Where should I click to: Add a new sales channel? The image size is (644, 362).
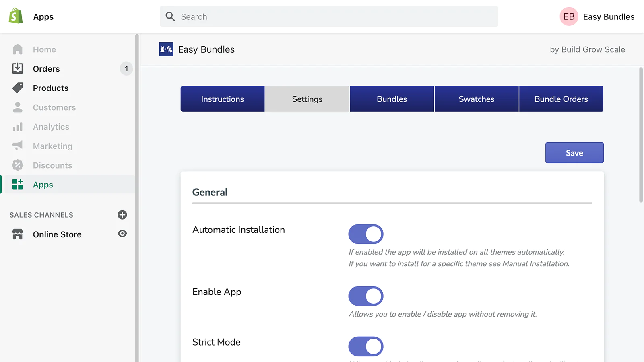122,215
